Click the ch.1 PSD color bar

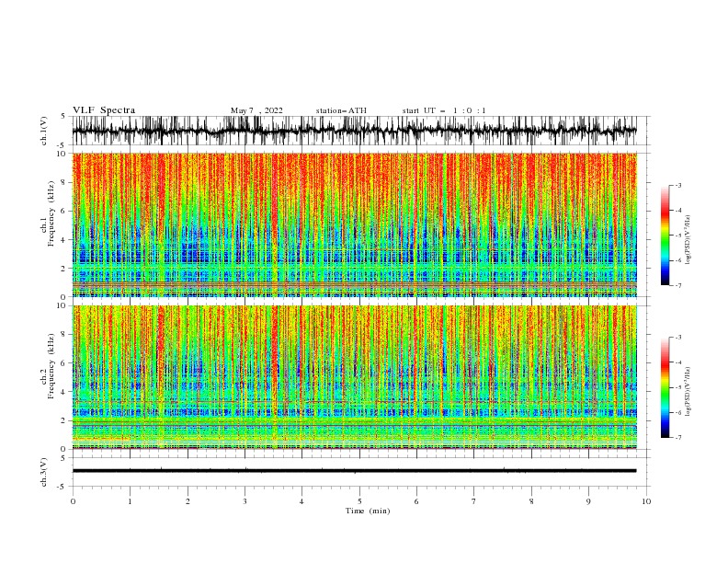665,236
